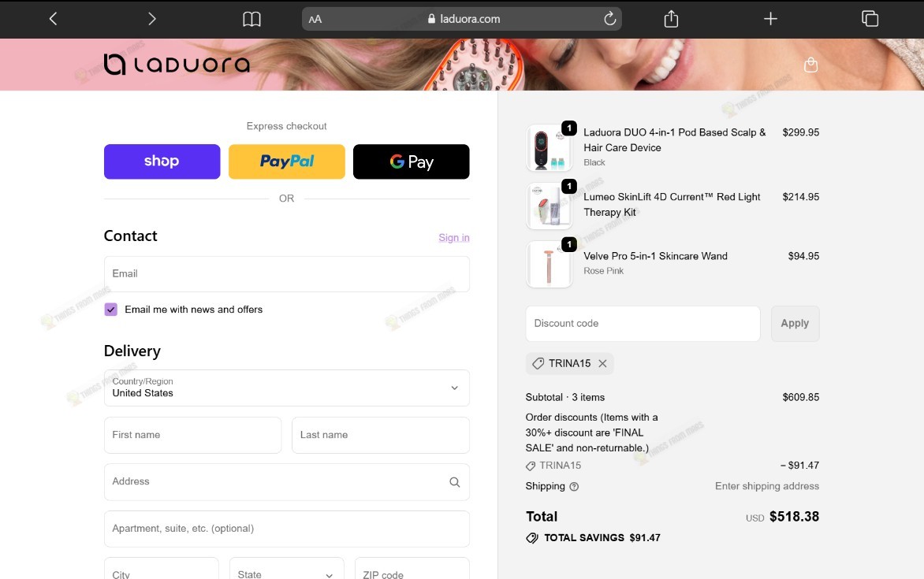This screenshot has width=924, height=579.
Task: Remove the TRINA15 discount code
Action: [x=602, y=363]
